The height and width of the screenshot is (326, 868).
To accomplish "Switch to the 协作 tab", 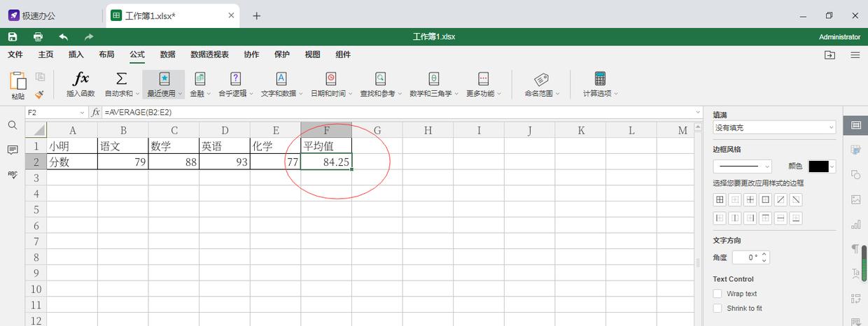I will [x=251, y=55].
